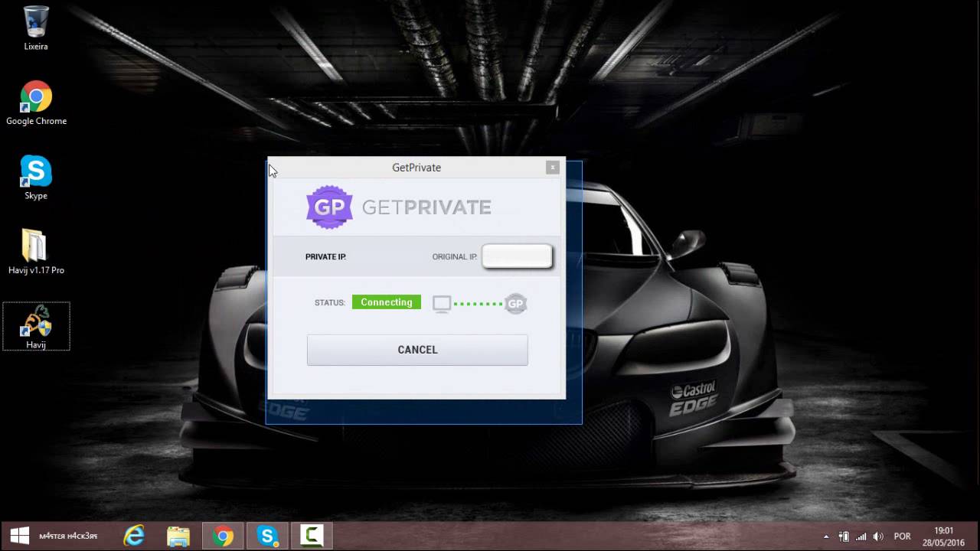Open File Explorer from taskbar

point(178,536)
